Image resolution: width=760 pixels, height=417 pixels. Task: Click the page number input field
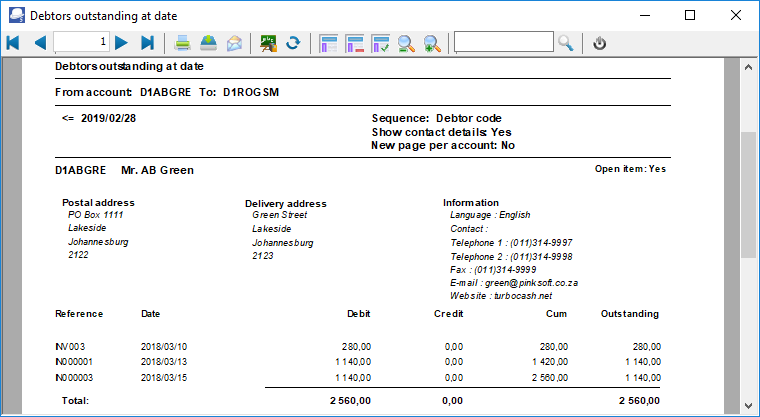81,42
